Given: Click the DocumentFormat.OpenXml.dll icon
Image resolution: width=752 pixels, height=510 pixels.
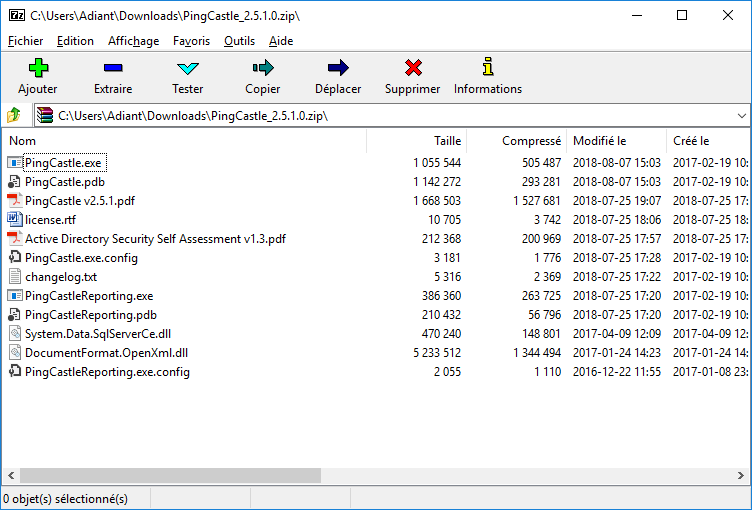Looking at the screenshot, I should pos(15,353).
